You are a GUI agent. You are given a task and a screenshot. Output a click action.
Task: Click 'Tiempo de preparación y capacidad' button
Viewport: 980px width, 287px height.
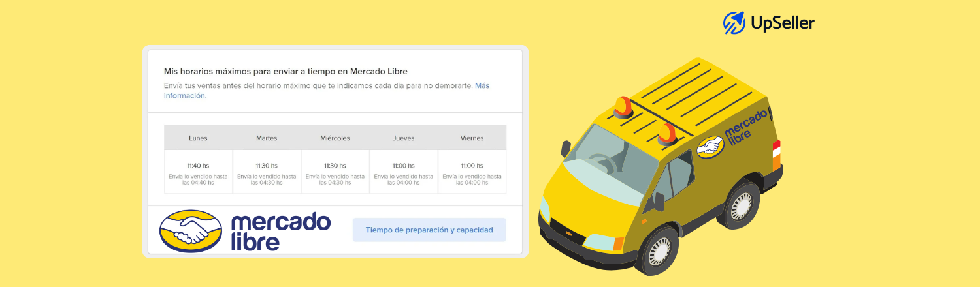tap(429, 230)
